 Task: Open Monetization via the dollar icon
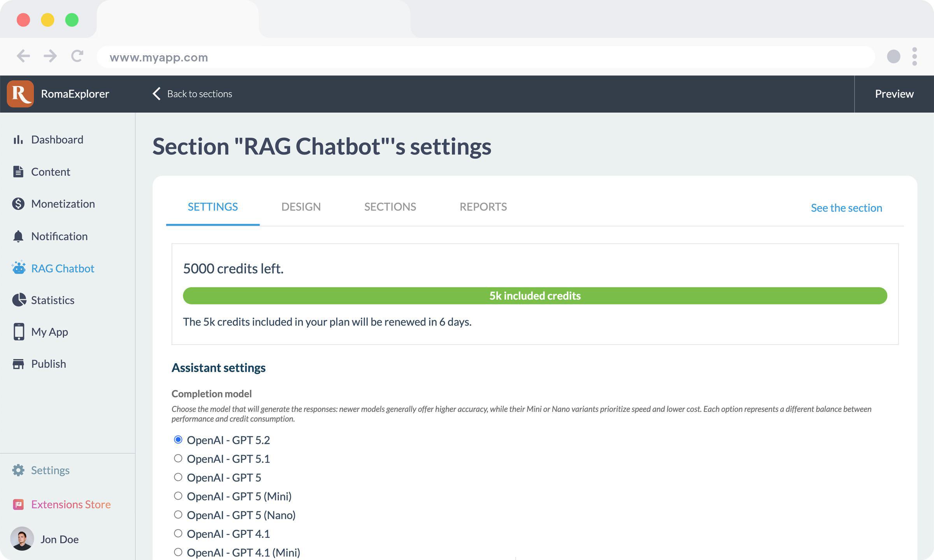tap(18, 204)
